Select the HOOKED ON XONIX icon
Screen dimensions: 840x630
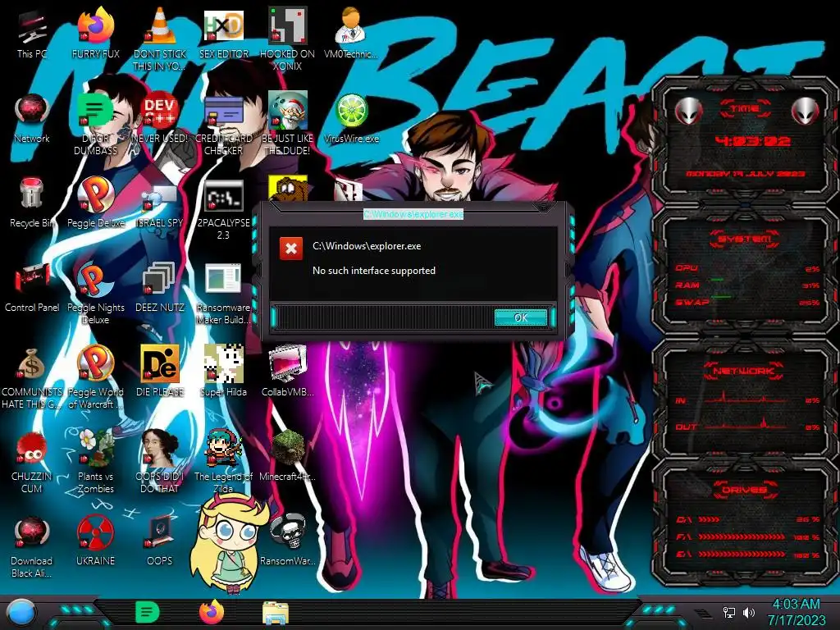[287, 39]
